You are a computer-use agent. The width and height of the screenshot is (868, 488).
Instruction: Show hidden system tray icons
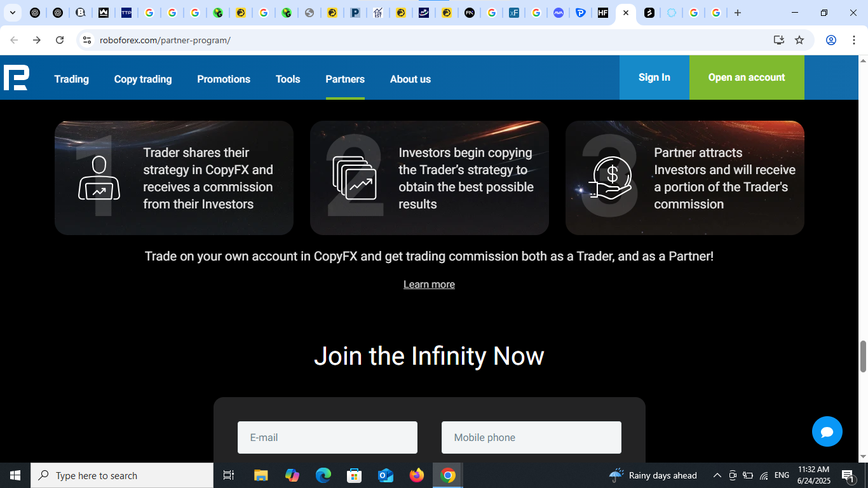tap(717, 475)
